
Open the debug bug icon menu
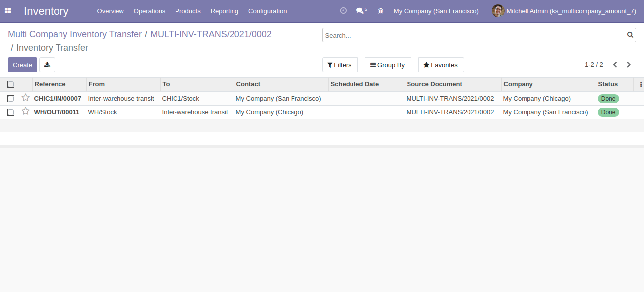coord(381,11)
